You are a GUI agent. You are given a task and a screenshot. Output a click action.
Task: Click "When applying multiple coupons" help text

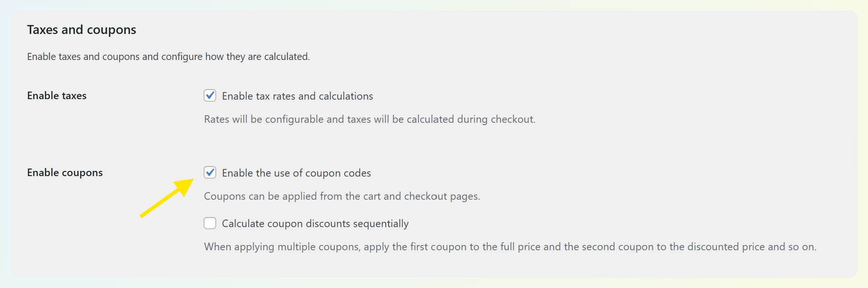coord(281,247)
